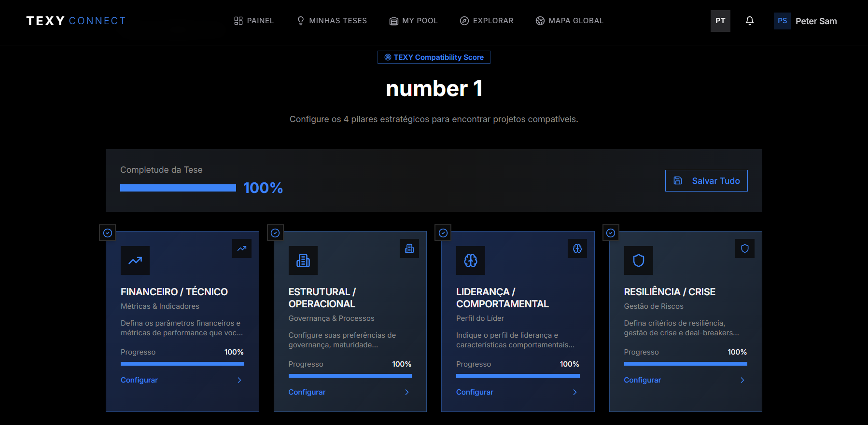This screenshot has height=425, width=868.
Task: Click the Liderança brain large icon
Action: click(471, 260)
